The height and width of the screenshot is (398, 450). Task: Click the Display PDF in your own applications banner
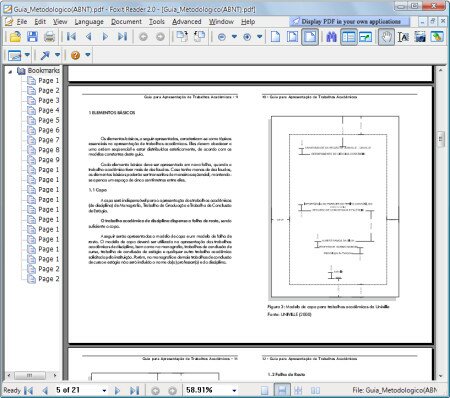[x=349, y=22]
